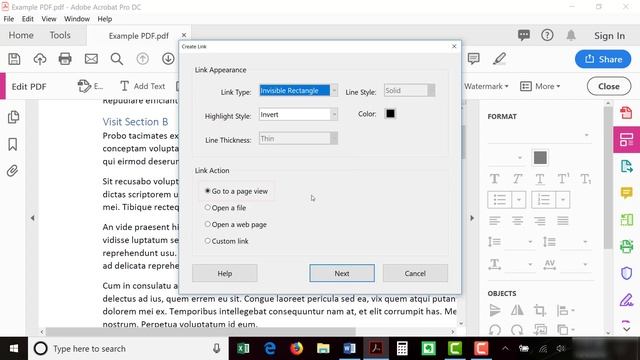The image size is (640, 360).
Task: Click the Sign In link
Action: [609, 36]
